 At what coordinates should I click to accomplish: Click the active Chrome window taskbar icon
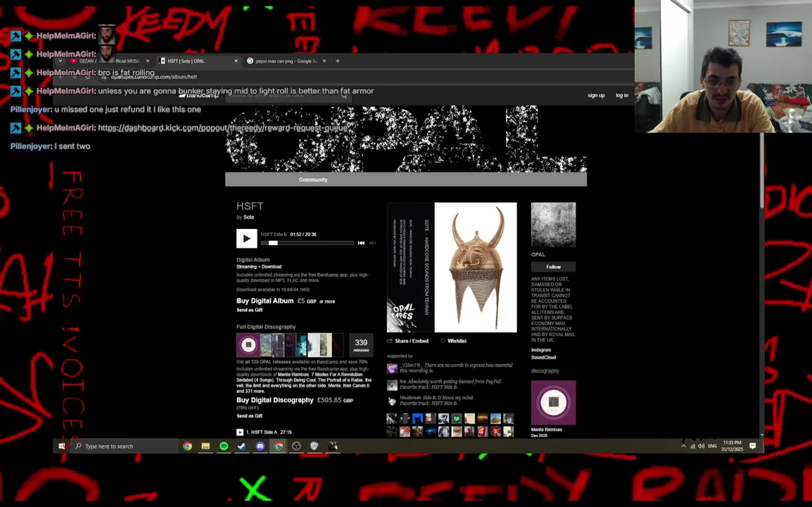click(279, 446)
